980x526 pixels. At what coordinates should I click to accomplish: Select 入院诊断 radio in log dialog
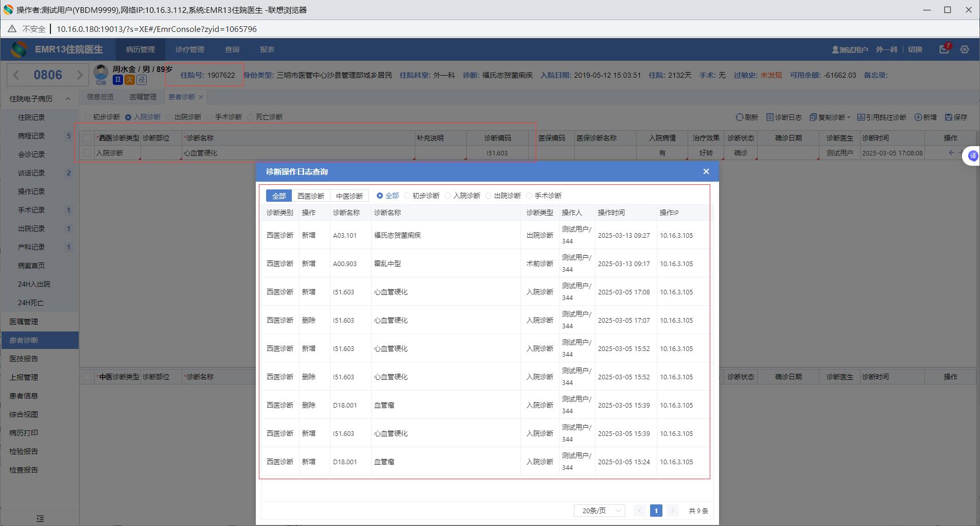pos(448,196)
